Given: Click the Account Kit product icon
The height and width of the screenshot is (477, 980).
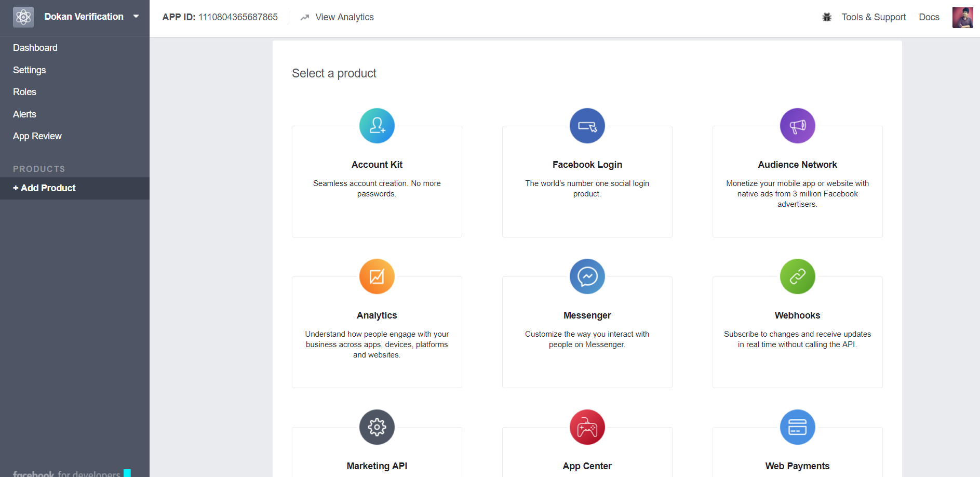Looking at the screenshot, I should point(377,126).
